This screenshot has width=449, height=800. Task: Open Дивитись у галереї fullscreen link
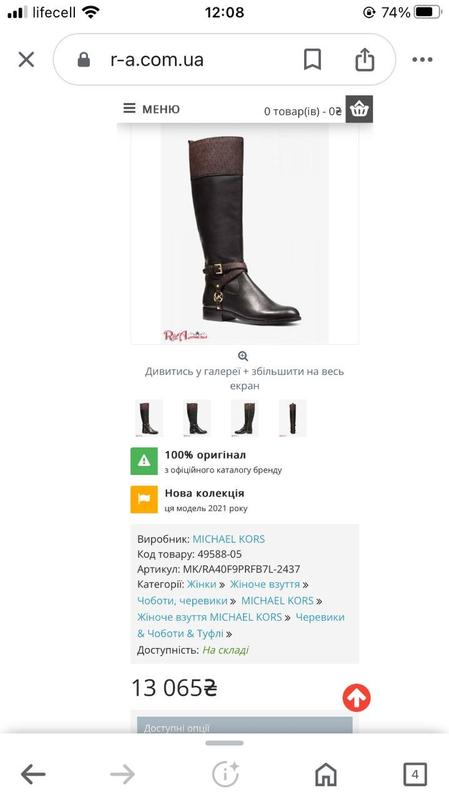click(244, 379)
